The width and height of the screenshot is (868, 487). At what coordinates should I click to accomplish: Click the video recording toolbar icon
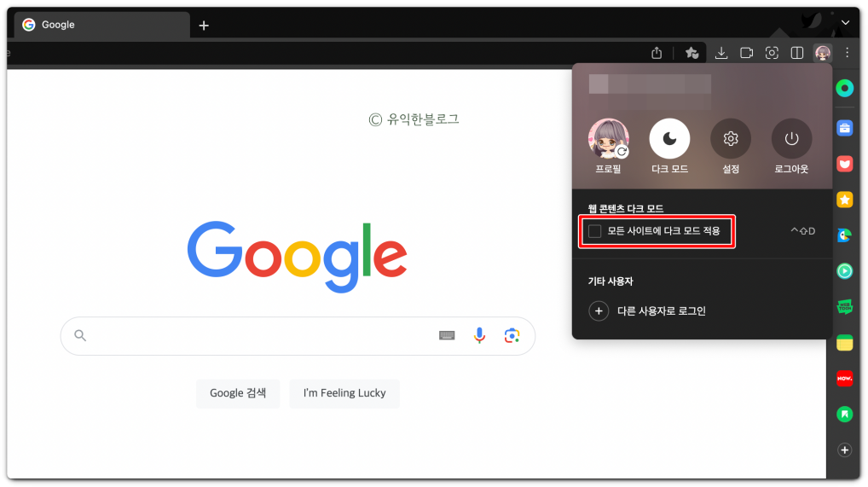[746, 53]
